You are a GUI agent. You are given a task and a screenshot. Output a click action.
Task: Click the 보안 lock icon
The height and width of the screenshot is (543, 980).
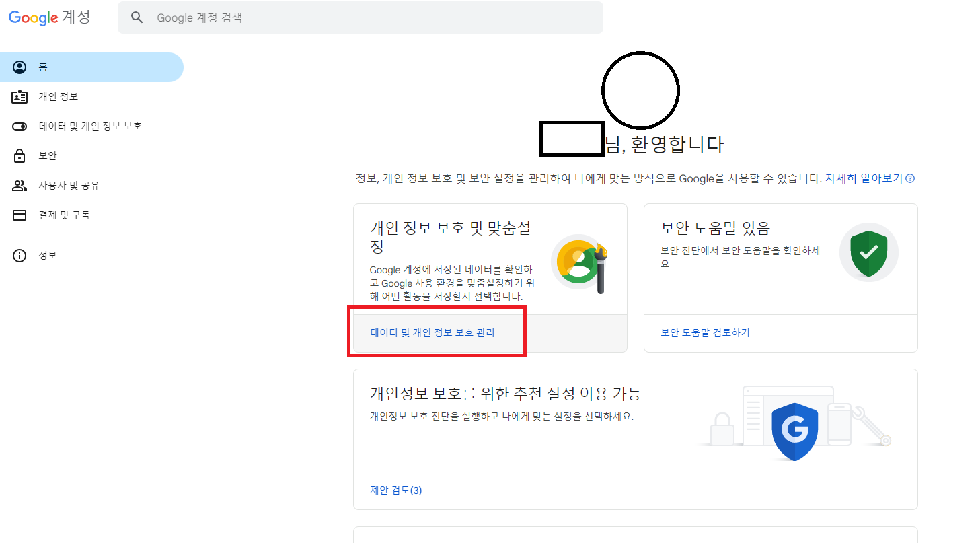(x=20, y=156)
